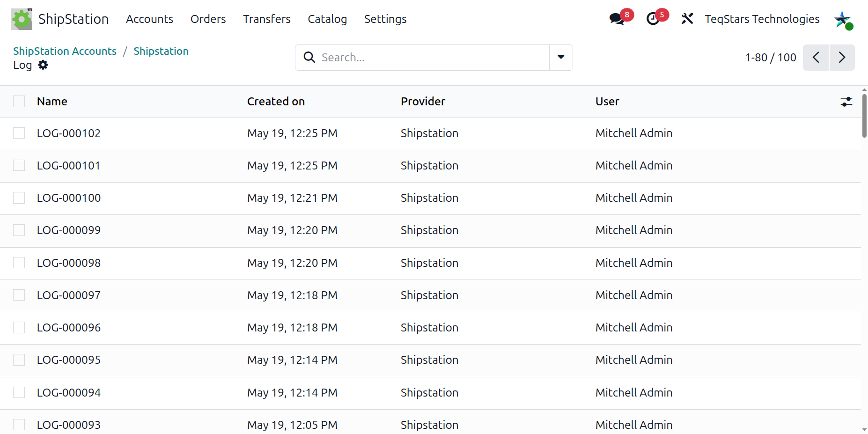This screenshot has width=868, height=434.
Task: Check the box for LOG-000094
Action: pos(19,393)
